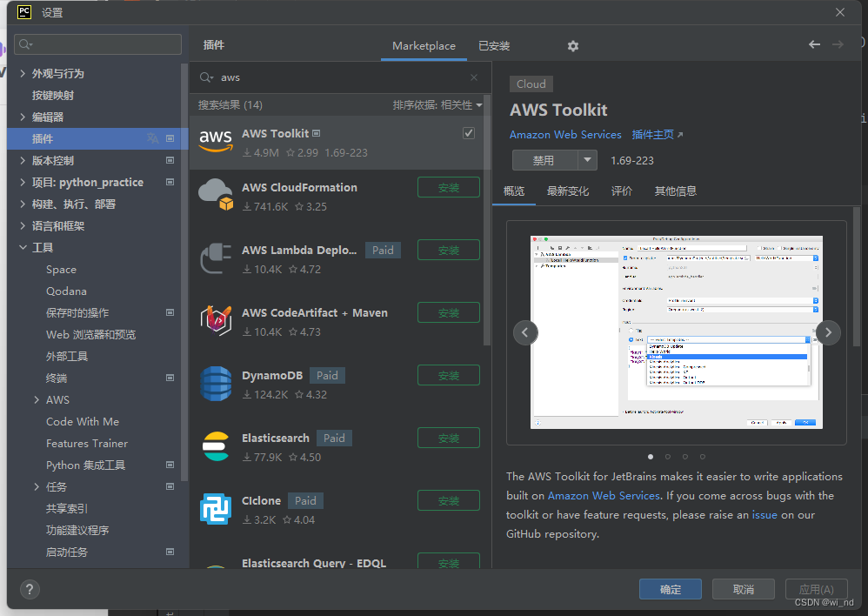Select the fourth carousel page dot
The width and height of the screenshot is (868, 616).
703,457
